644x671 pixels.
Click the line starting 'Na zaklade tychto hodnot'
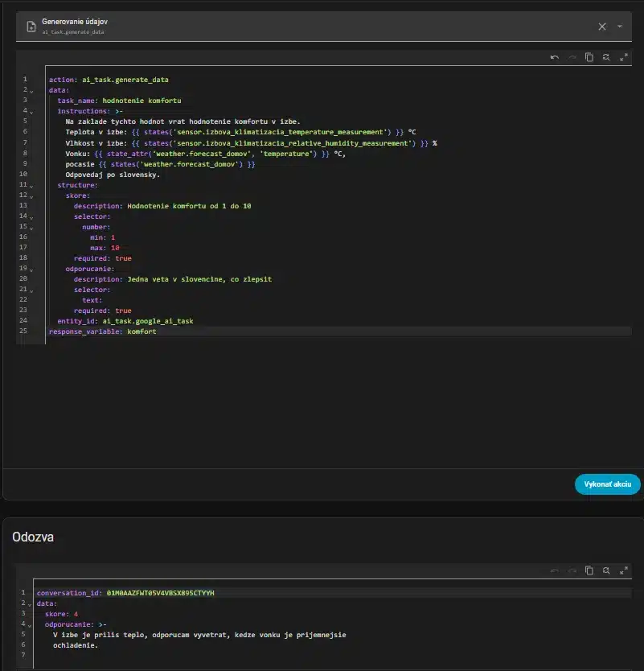pos(183,121)
